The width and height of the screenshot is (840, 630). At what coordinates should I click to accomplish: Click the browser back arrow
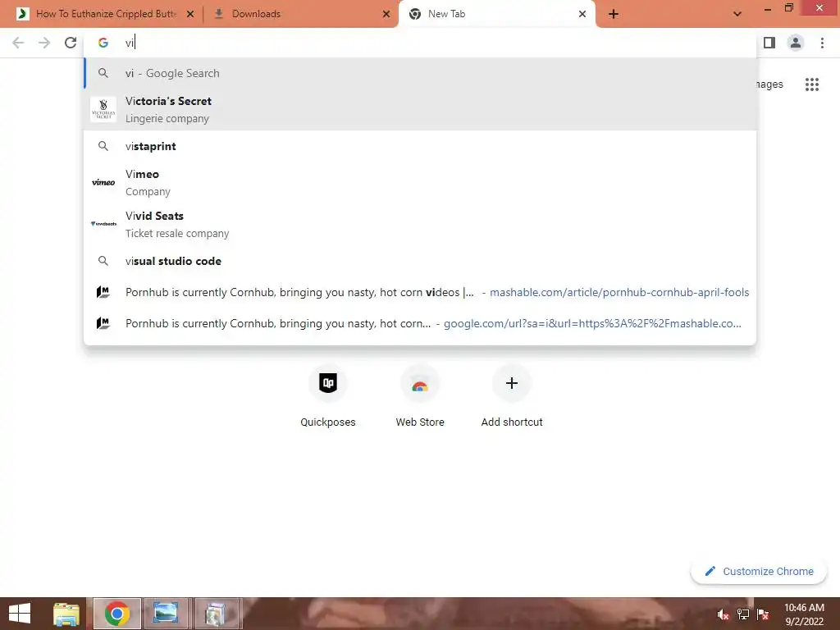tap(18, 43)
